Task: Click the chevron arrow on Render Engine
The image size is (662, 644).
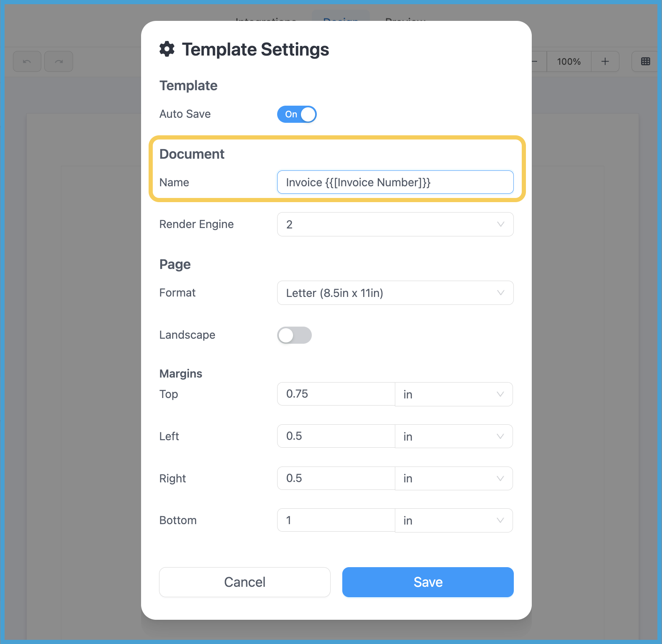Action: point(500,224)
